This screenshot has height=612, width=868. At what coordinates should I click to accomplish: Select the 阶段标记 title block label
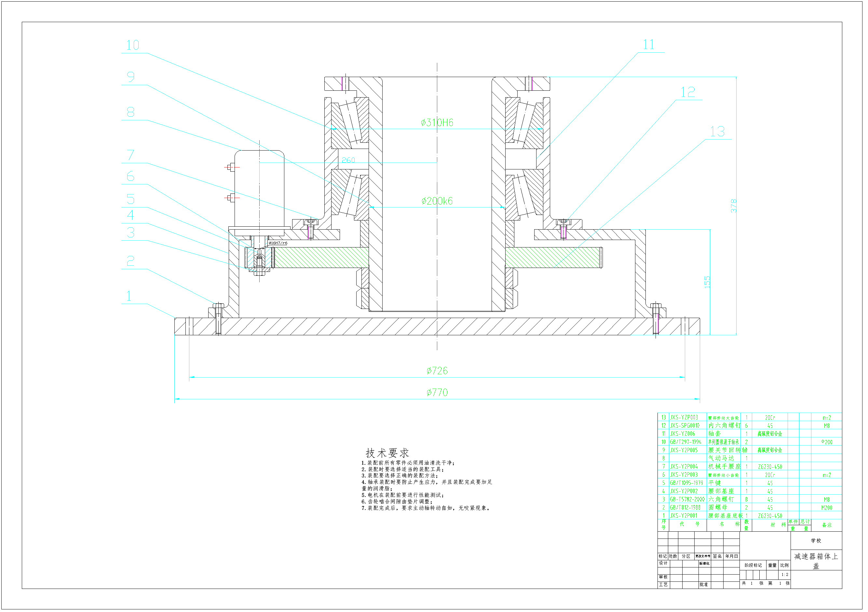753,565
